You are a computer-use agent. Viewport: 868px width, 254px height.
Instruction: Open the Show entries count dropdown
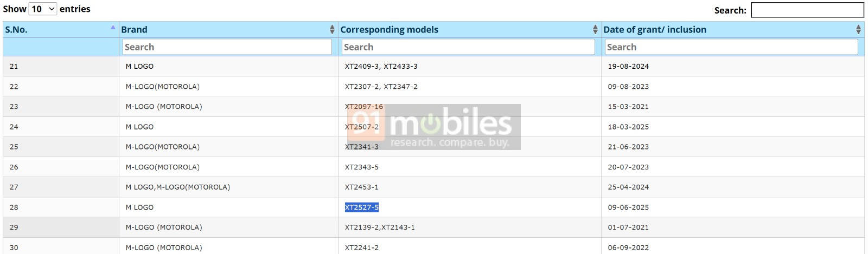pos(42,9)
